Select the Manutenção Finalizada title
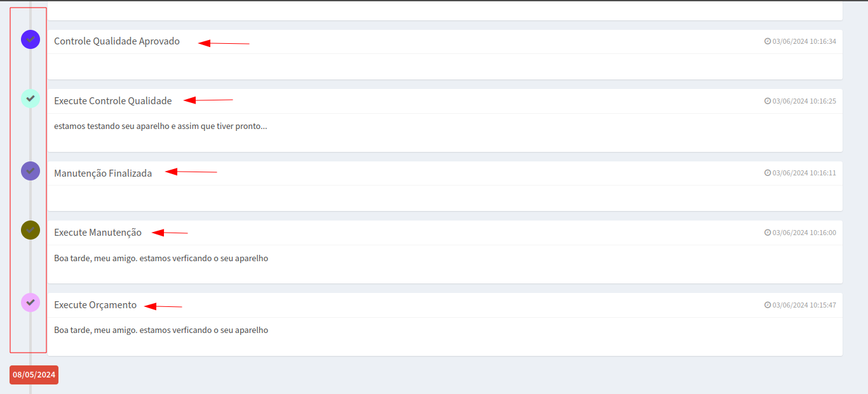 point(103,173)
